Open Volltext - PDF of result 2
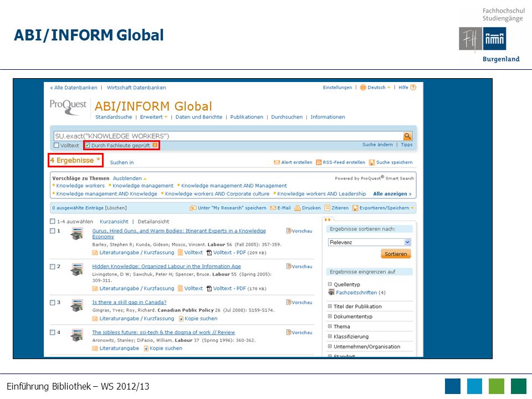This screenshot has width=532, height=399. tap(226, 288)
